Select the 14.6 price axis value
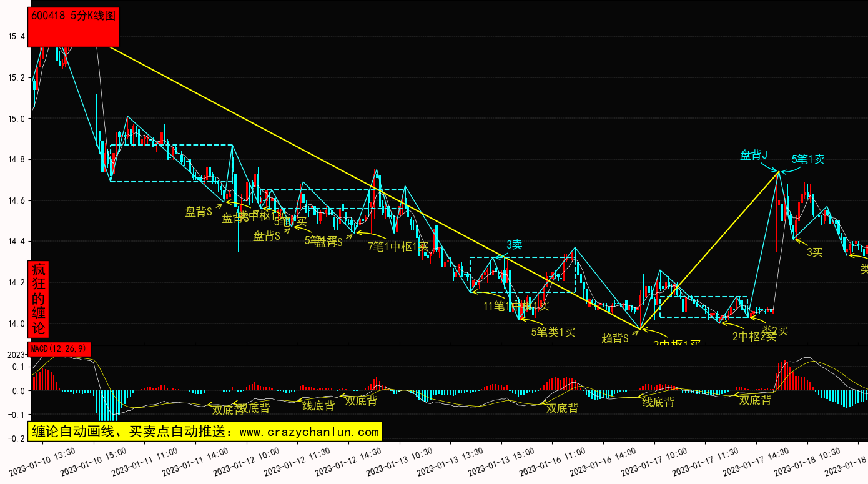Viewport: 868px width, 484px height. [16, 201]
